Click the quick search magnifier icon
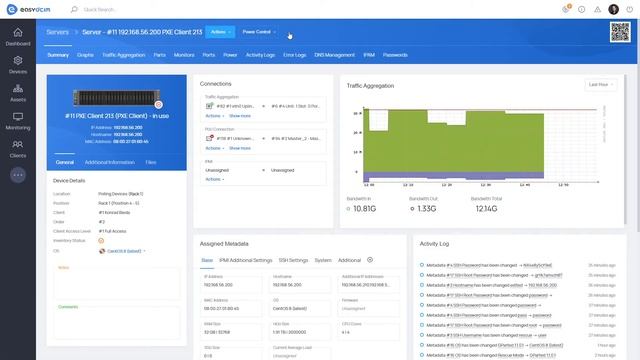640x360 pixels. pyautogui.click(x=74, y=9)
